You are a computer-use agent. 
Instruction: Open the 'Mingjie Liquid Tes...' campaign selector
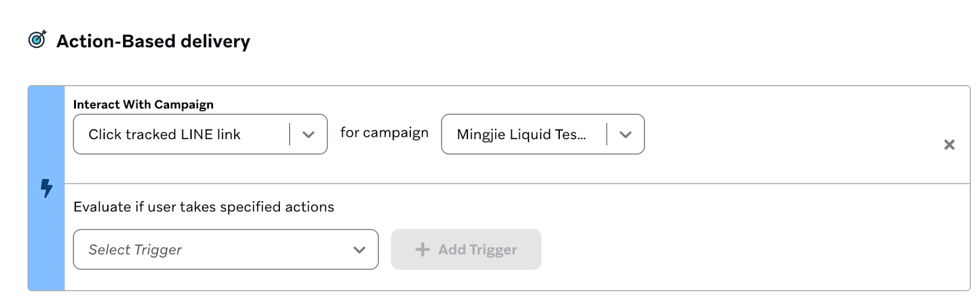[522, 134]
